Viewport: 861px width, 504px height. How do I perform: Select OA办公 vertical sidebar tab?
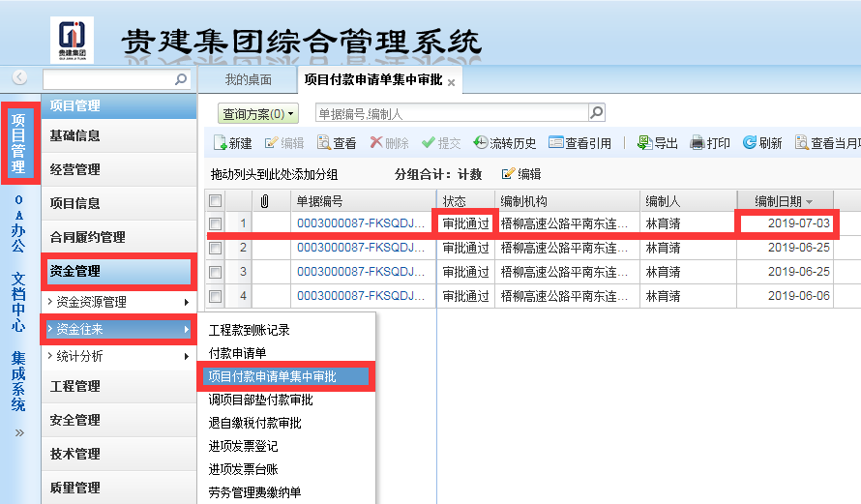pyautogui.click(x=18, y=223)
